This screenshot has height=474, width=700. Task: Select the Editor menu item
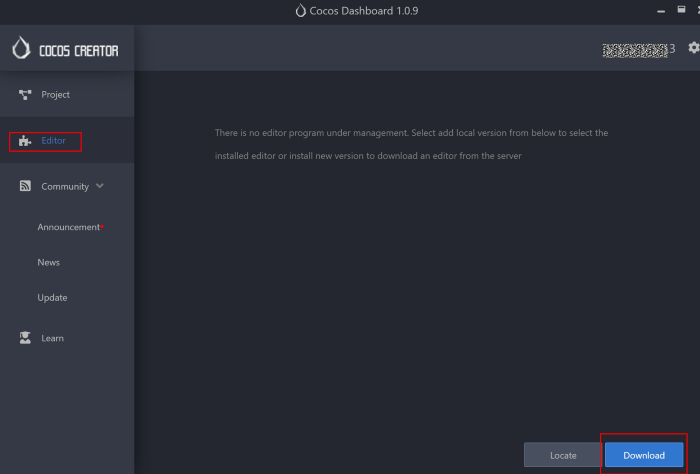coord(67,141)
